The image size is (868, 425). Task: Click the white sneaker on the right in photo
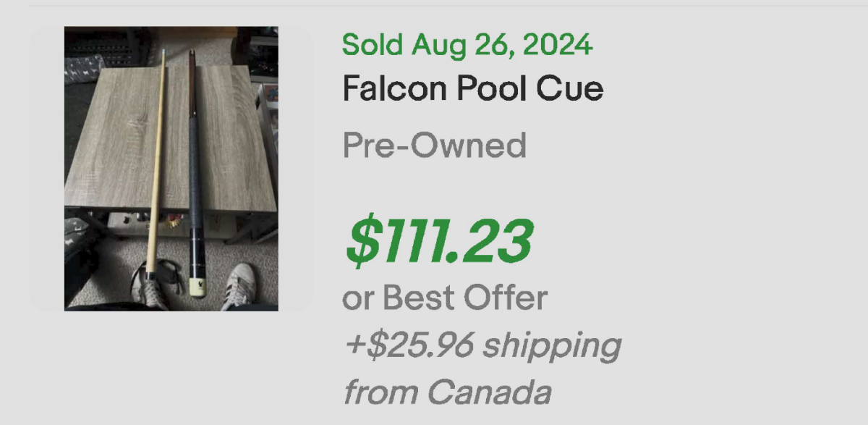point(240,285)
